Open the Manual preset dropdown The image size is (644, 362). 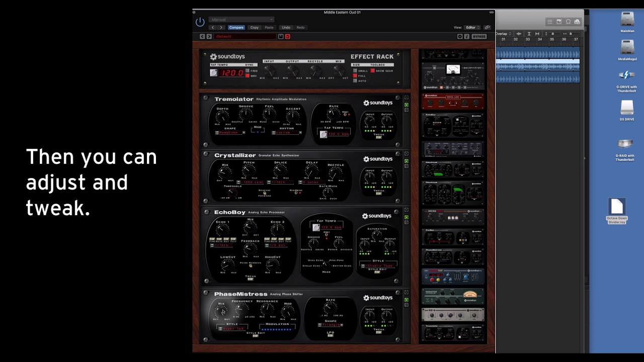[x=242, y=20]
